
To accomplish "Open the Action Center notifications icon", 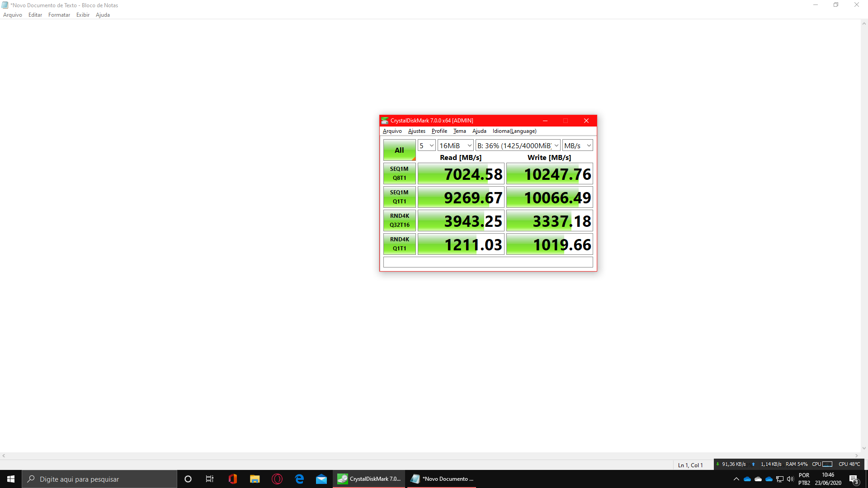I will pos(854,479).
